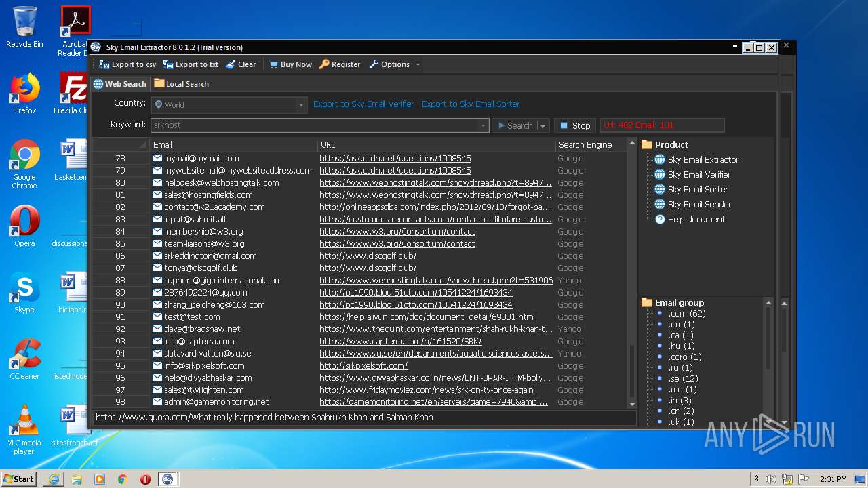Select Sky Email Verifier in Product tree
The width and height of the screenshot is (868, 488).
(699, 174)
